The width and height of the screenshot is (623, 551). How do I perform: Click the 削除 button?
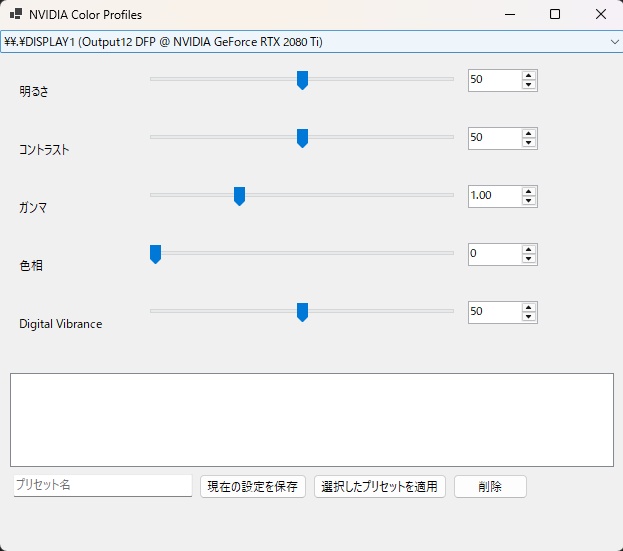(490, 486)
